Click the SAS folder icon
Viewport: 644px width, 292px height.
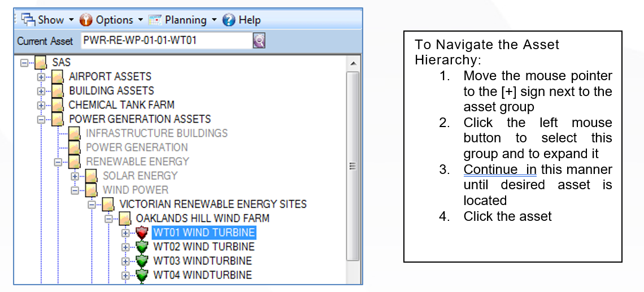[x=40, y=63]
